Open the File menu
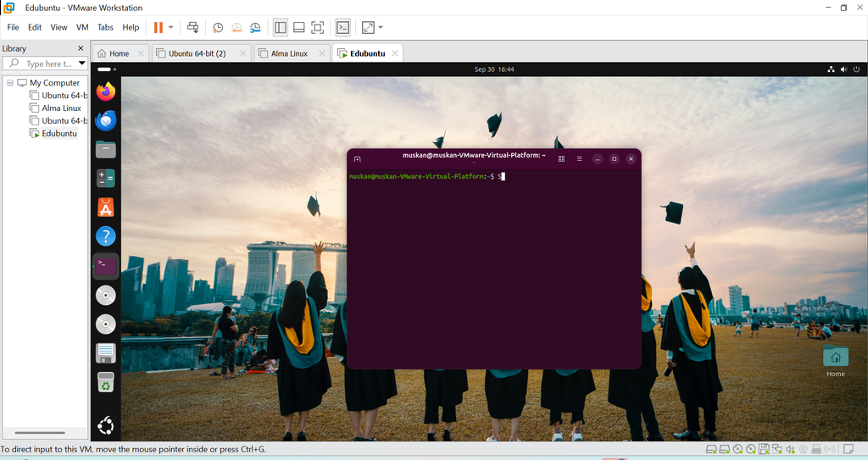868x460 pixels. click(x=13, y=27)
